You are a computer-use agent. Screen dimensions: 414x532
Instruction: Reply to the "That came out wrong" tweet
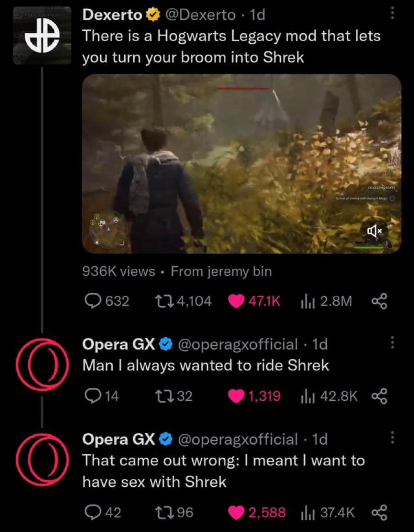click(92, 512)
